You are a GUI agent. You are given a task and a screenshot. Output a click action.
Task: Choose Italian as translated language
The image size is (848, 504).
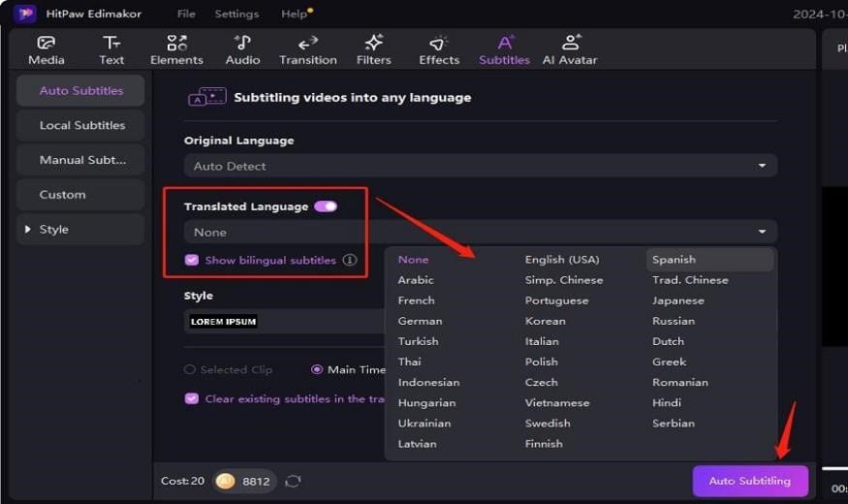click(542, 342)
